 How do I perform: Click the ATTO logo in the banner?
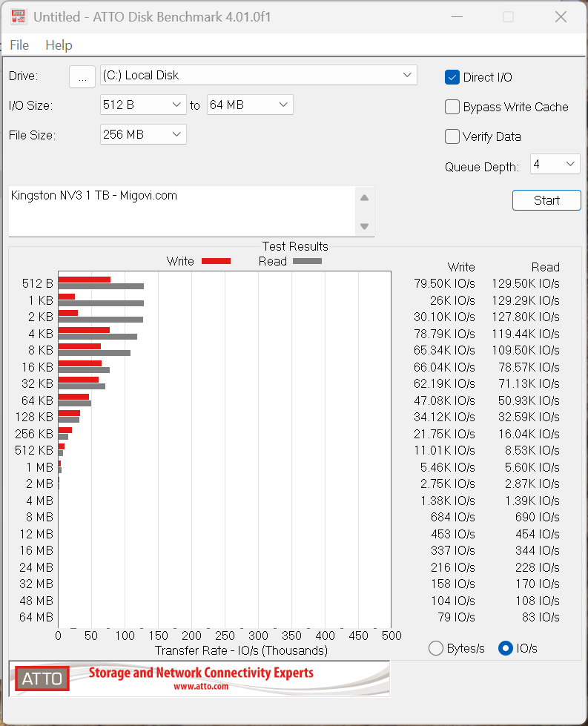click(x=42, y=679)
